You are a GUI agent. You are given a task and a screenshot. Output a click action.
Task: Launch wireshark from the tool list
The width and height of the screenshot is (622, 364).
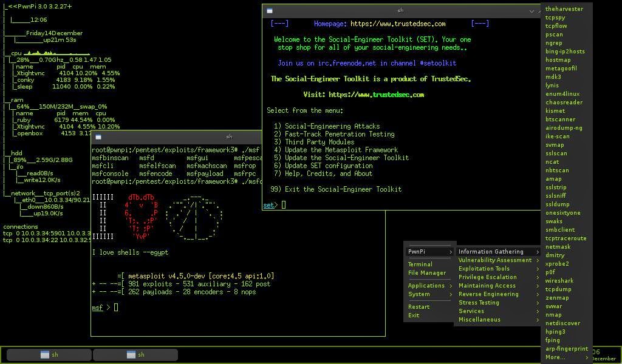[x=559, y=280]
